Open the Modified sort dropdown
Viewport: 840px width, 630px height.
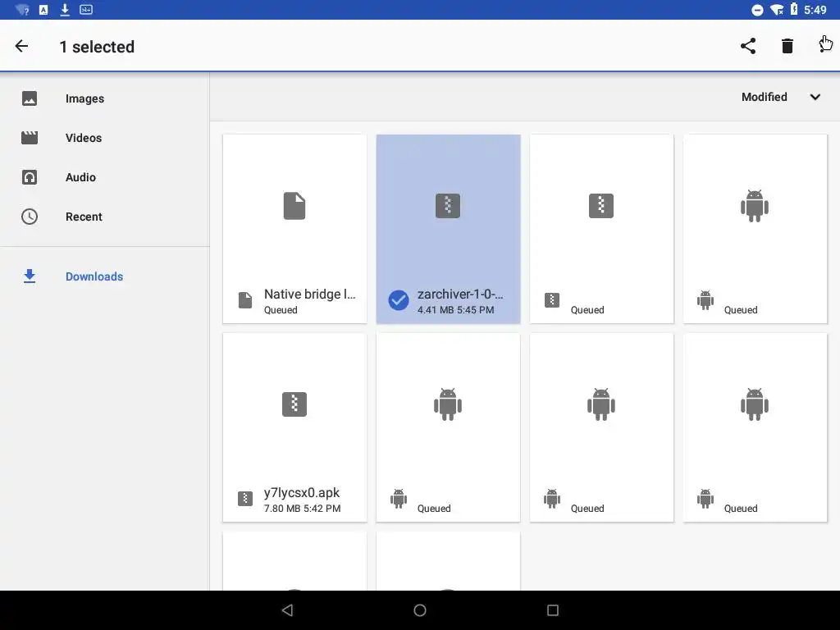click(781, 97)
